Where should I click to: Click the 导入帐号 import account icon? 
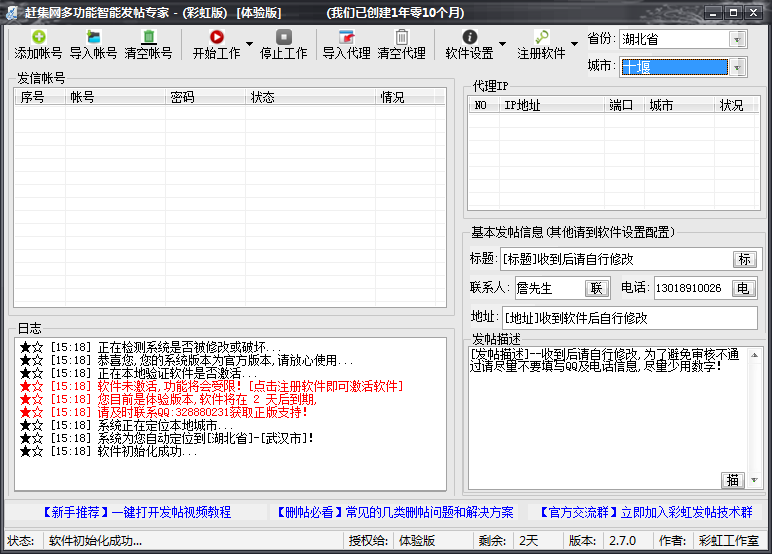(93, 37)
